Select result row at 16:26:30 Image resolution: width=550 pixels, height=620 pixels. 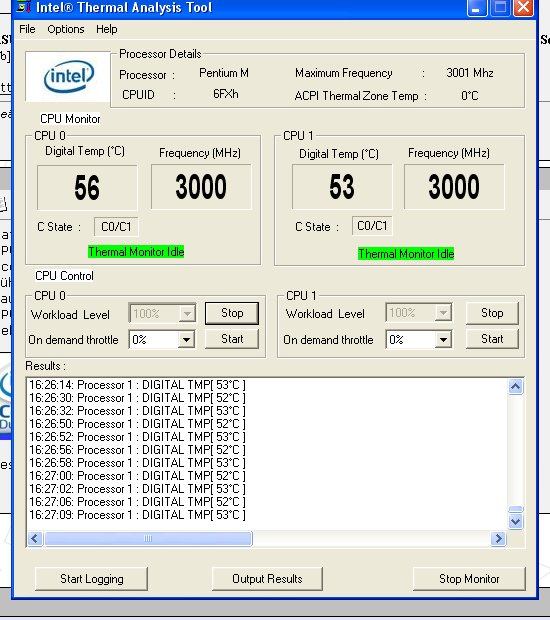point(137,398)
